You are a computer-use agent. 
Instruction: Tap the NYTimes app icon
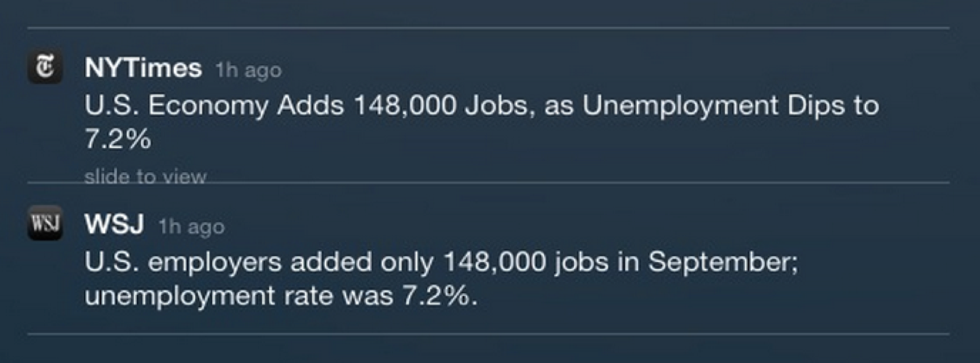click(x=45, y=66)
